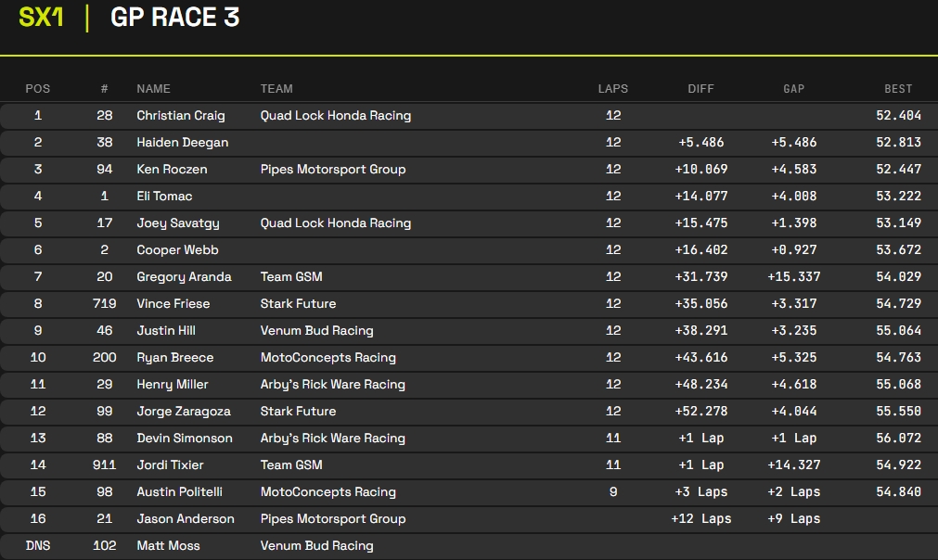Screen dimensions: 938x560
Task: Select Cooper Webb's name
Action: (176, 250)
